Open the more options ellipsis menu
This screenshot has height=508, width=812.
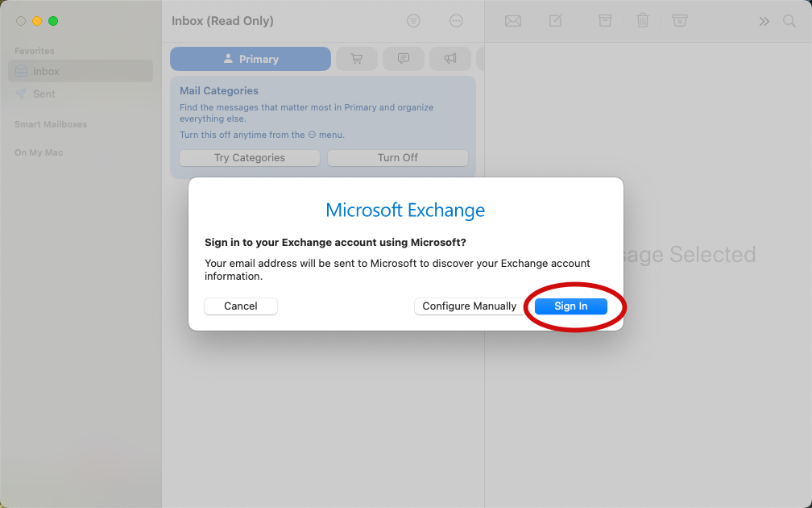456,21
